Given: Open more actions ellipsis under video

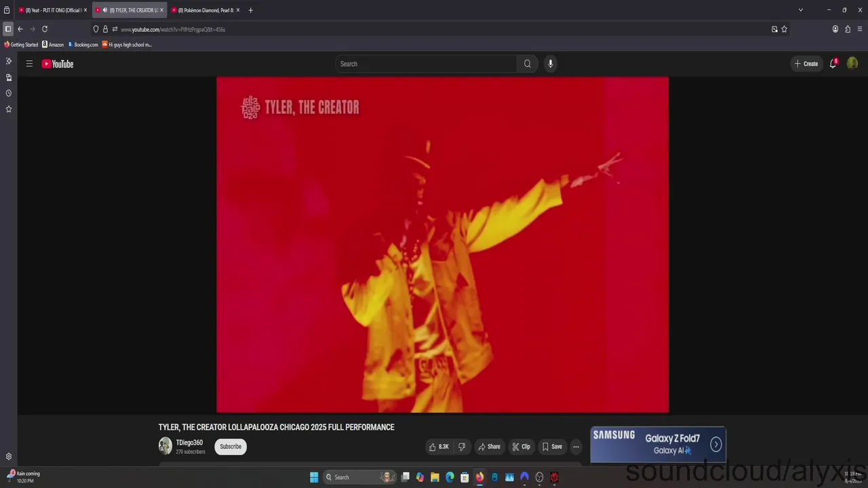Looking at the screenshot, I should click(x=576, y=447).
